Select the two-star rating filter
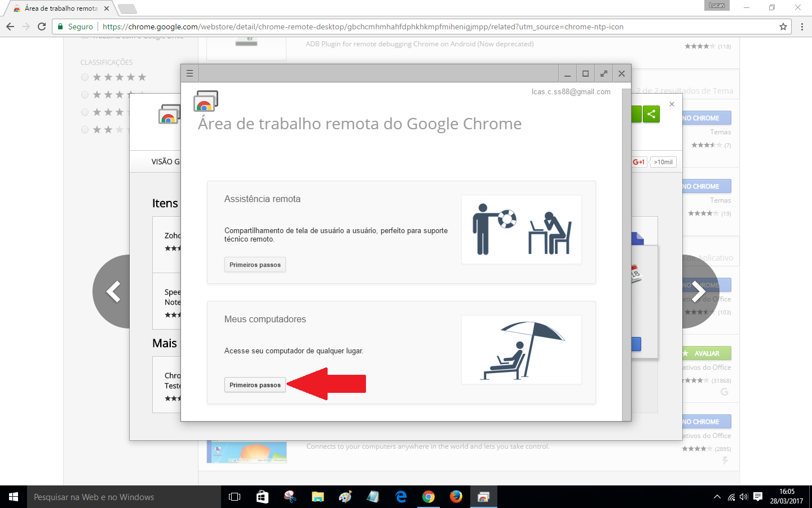812x508 pixels. coord(85,130)
